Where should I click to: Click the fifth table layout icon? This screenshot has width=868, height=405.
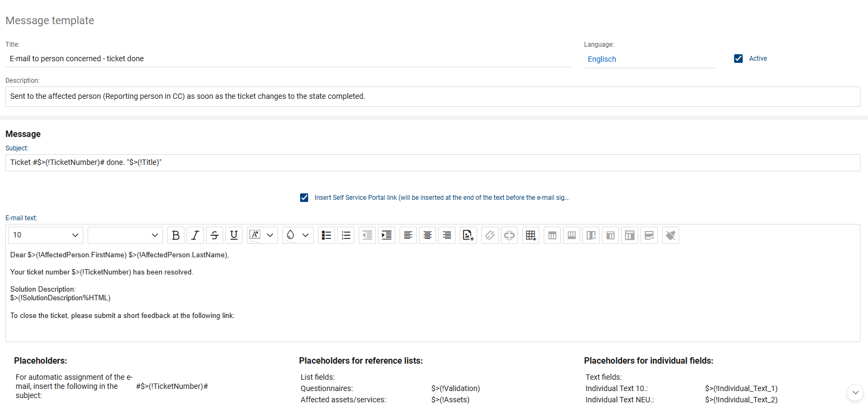point(630,235)
